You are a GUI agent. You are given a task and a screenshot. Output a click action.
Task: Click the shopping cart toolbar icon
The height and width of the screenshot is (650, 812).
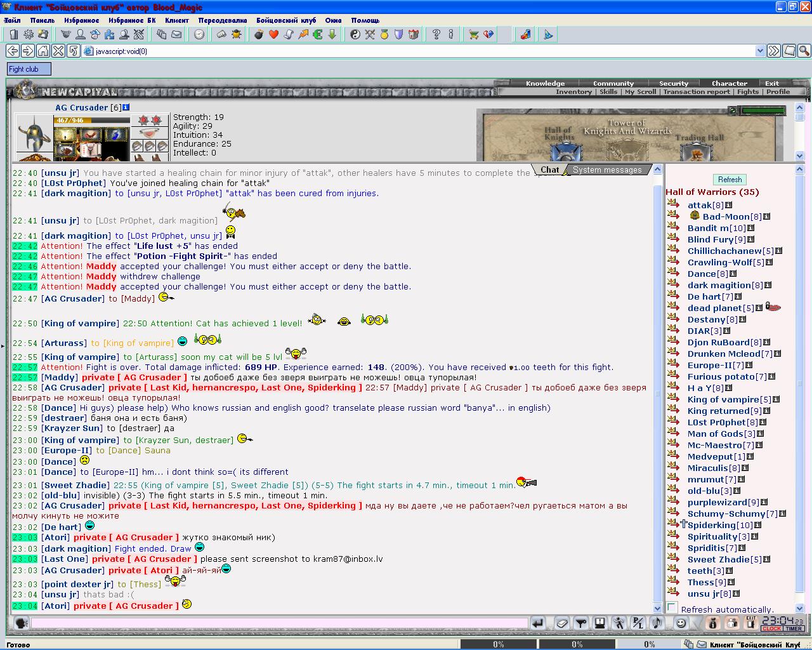click(x=474, y=34)
